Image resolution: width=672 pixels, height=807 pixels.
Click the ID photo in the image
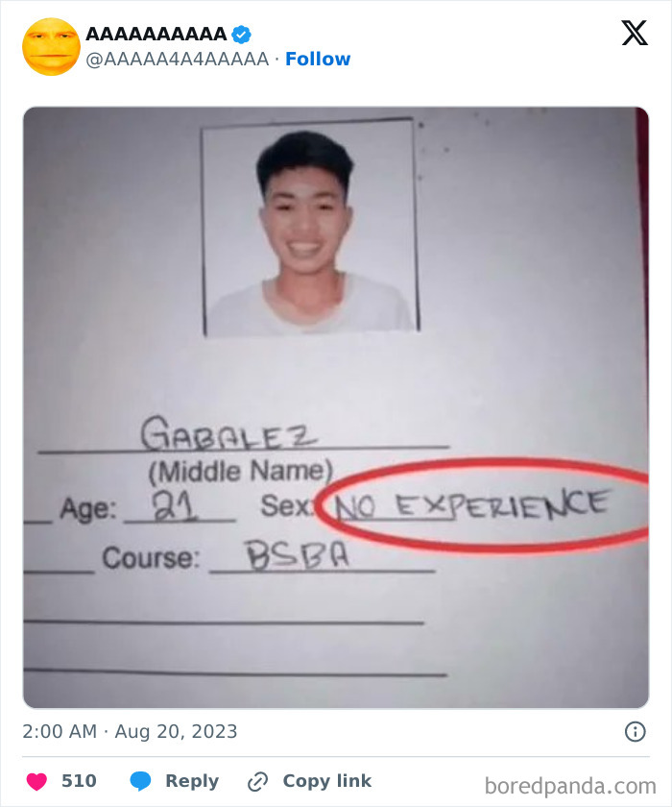pyautogui.click(x=310, y=228)
